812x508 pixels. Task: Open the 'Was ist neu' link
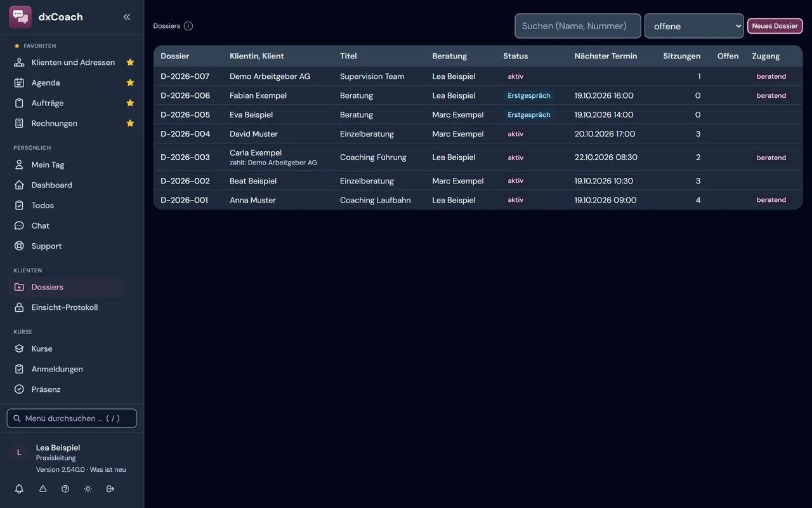pyautogui.click(x=108, y=470)
